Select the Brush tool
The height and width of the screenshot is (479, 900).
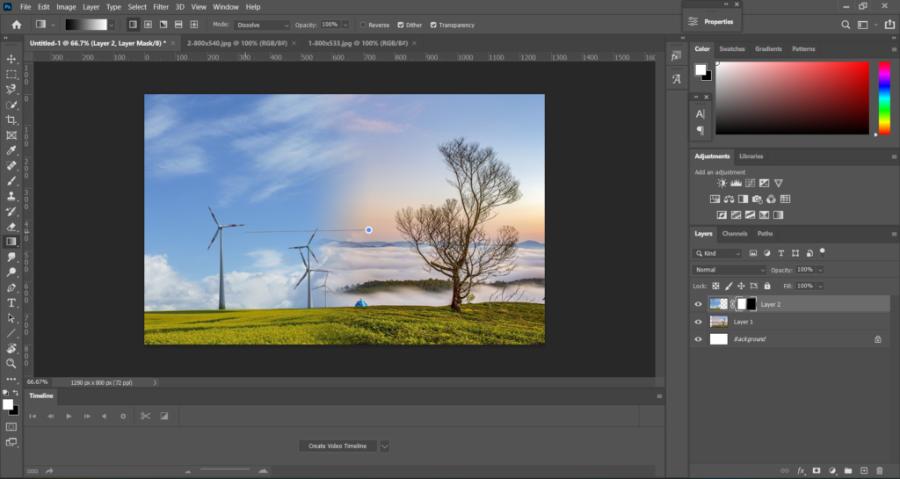pos(11,181)
